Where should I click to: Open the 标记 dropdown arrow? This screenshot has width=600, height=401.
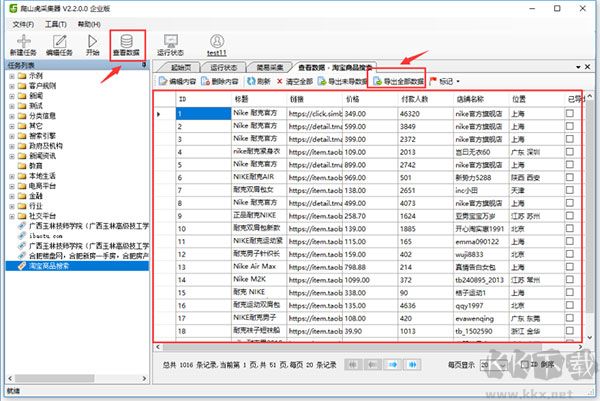coord(458,81)
